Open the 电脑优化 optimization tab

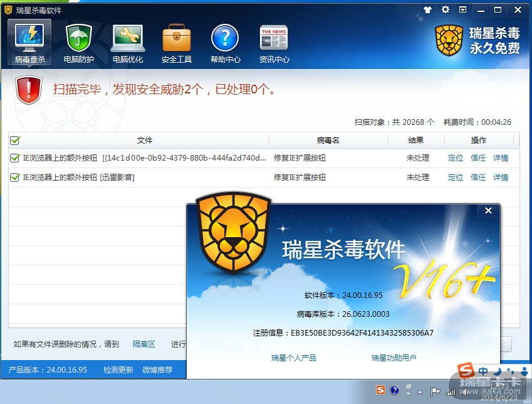128,43
